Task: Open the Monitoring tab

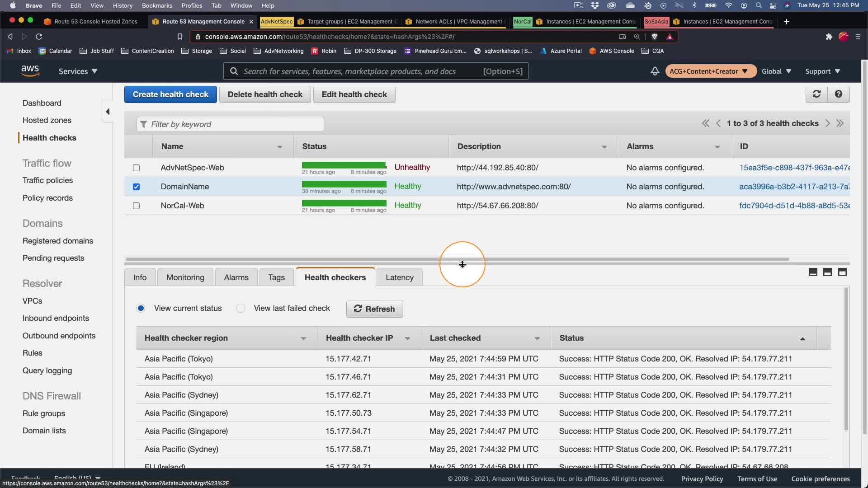Action: click(185, 277)
